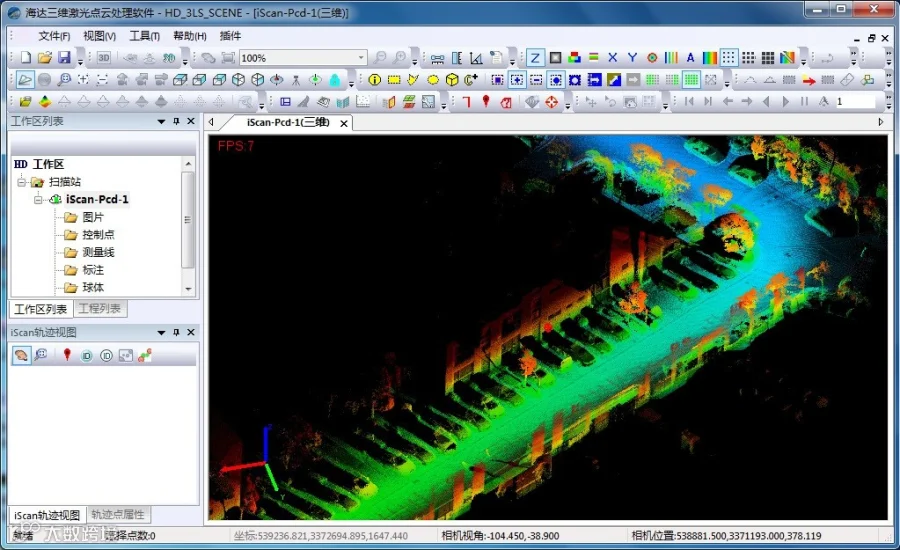Toggle X-axis coloring mode
Image resolution: width=900 pixels, height=550 pixels.
612,57
